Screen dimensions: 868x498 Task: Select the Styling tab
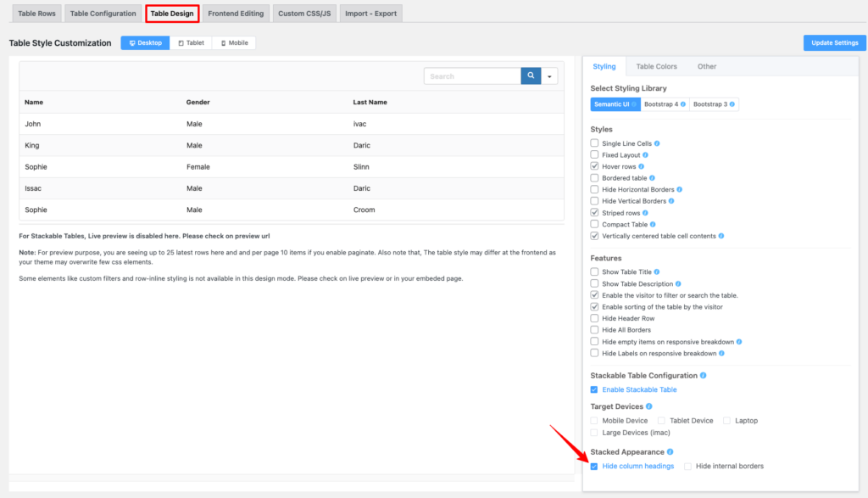click(x=604, y=66)
